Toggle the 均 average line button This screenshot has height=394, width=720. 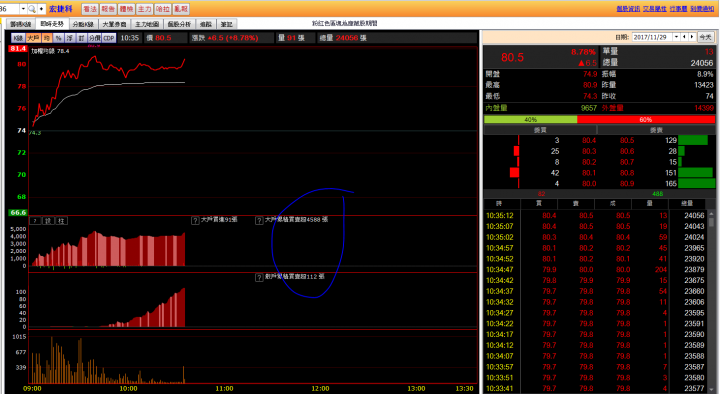point(47,38)
